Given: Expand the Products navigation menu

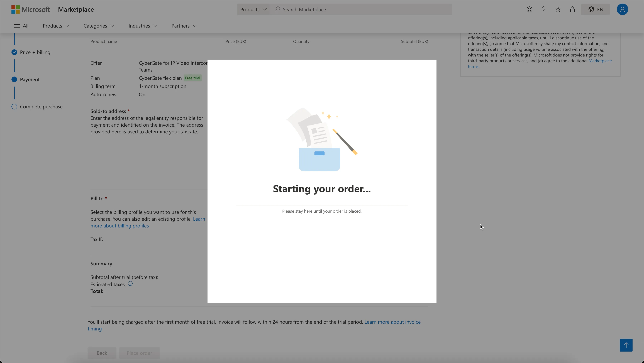Looking at the screenshot, I should [56, 26].
